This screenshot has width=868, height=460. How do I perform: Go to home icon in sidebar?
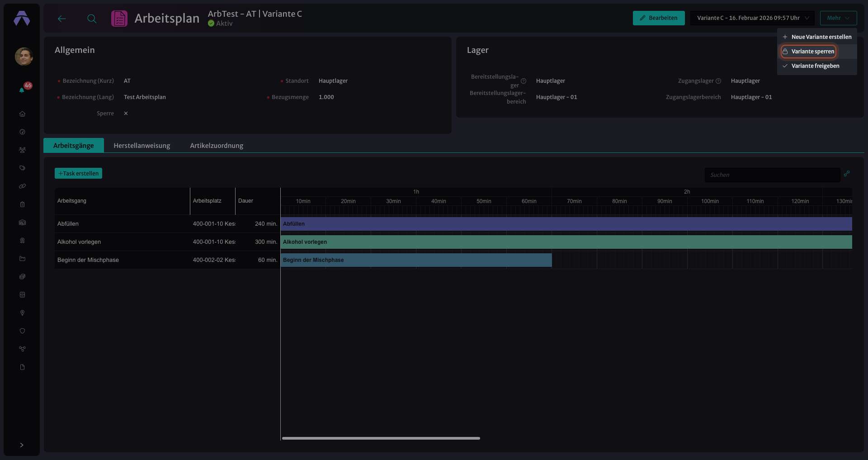pos(22,114)
